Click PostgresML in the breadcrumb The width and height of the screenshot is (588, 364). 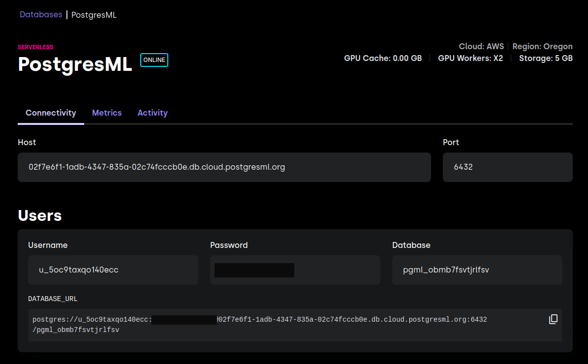94,15
